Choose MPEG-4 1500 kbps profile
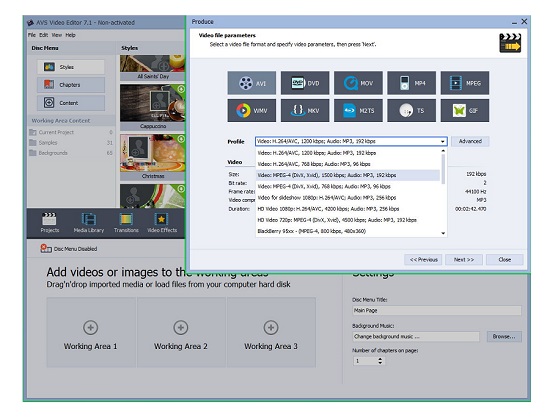550x418 pixels. (x=348, y=175)
